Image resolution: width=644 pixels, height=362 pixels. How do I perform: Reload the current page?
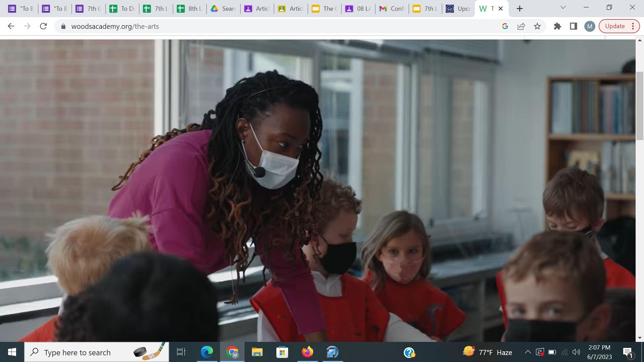point(43,26)
